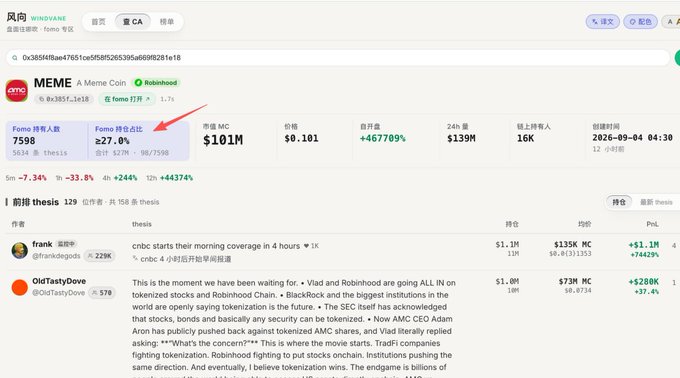Click frank's holding value $1.1M
The height and width of the screenshot is (378, 680).
(x=507, y=244)
